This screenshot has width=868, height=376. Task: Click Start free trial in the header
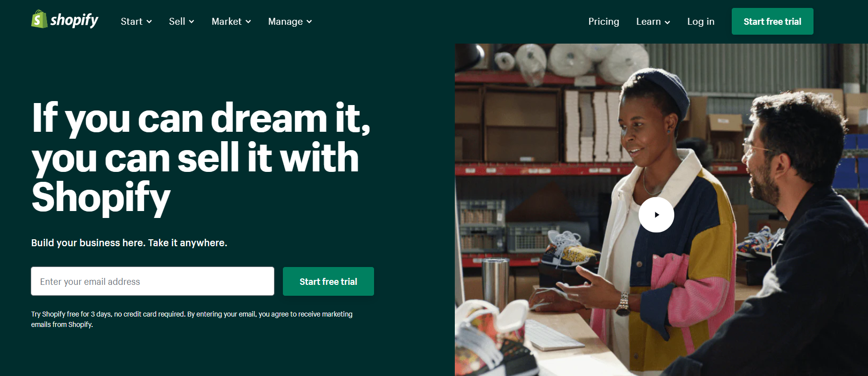pos(772,21)
